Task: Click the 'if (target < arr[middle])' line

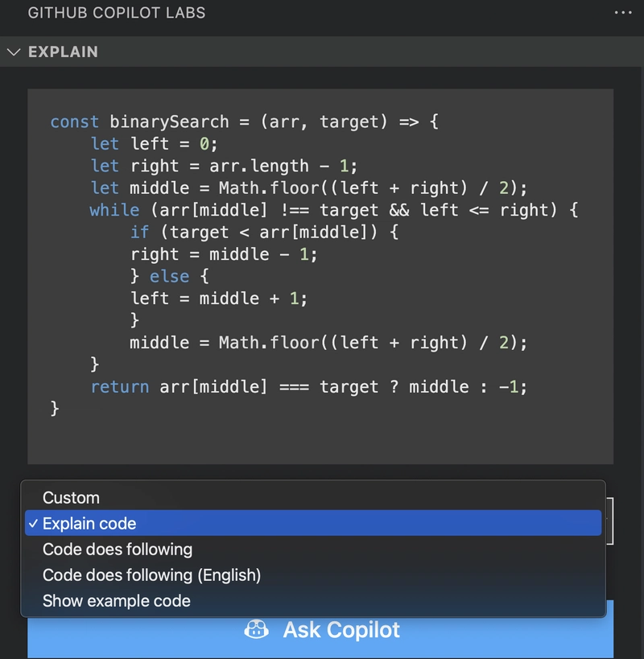Action: 264,232
